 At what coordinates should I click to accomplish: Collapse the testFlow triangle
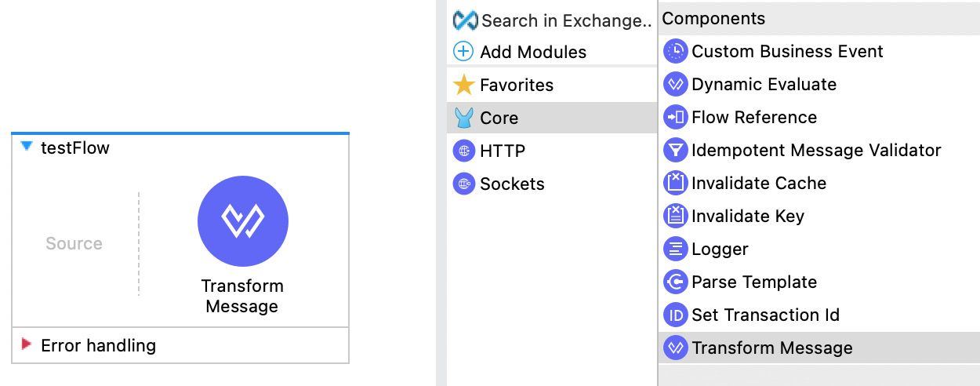pyautogui.click(x=27, y=147)
